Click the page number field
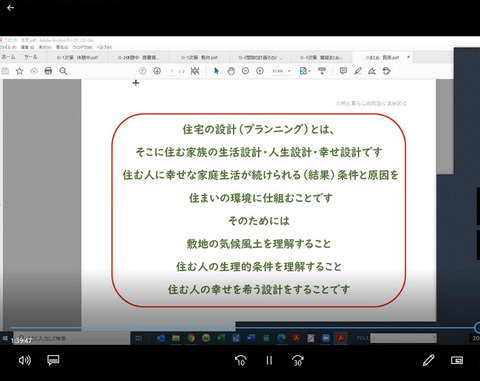The height and width of the screenshot is (381, 480). click(172, 71)
